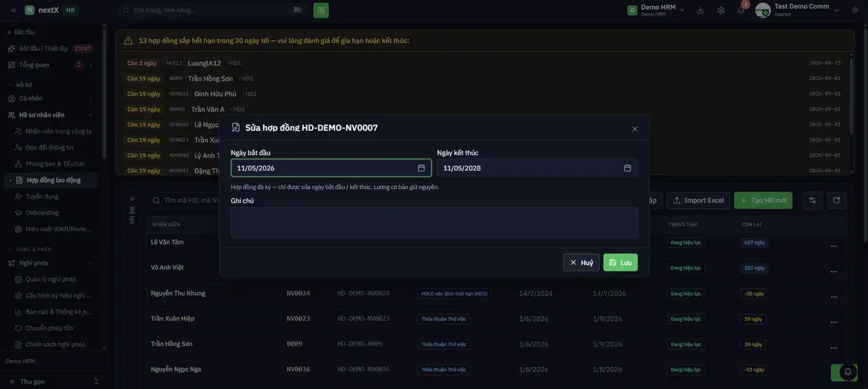Close the Sửa hợp đồng dialog
The image size is (868, 389).
[635, 129]
